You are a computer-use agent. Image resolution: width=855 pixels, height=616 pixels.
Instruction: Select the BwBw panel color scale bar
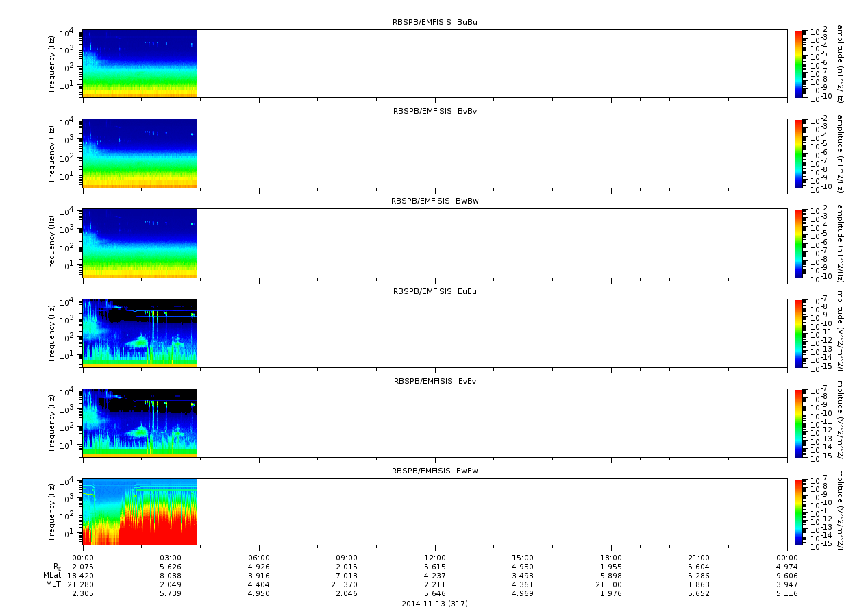pos(799,243)
